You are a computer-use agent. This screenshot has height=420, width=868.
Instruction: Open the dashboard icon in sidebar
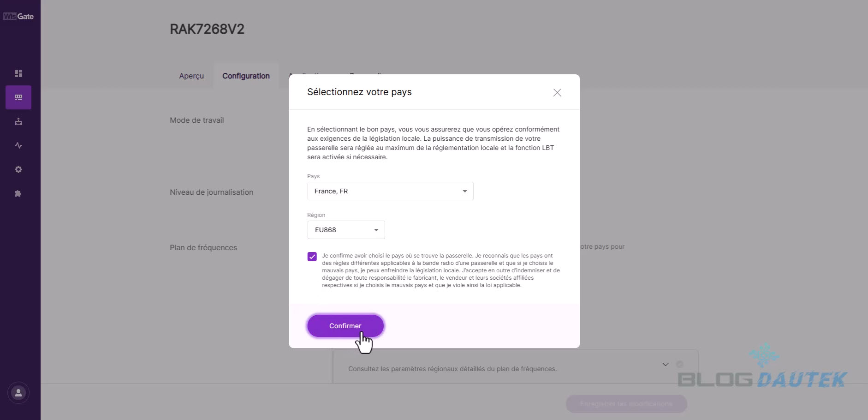click(x=18, y=73)
